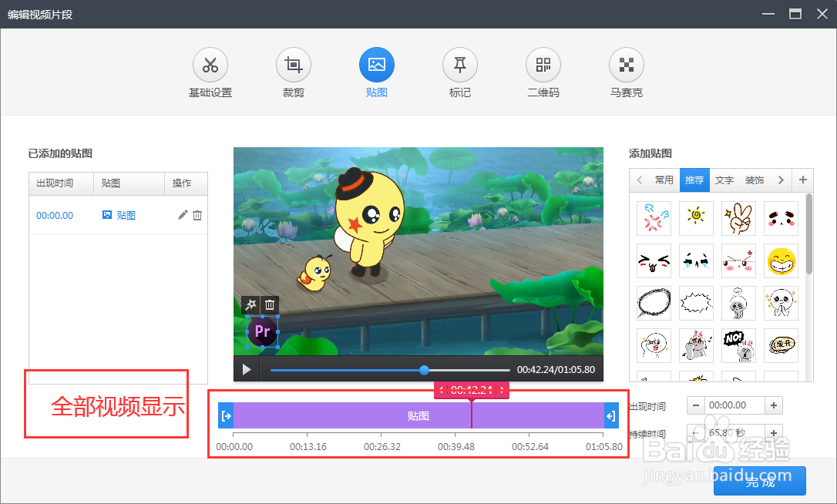
Task: Choose the blushing cheeks face sticker
Action: (x=781, y=218)
